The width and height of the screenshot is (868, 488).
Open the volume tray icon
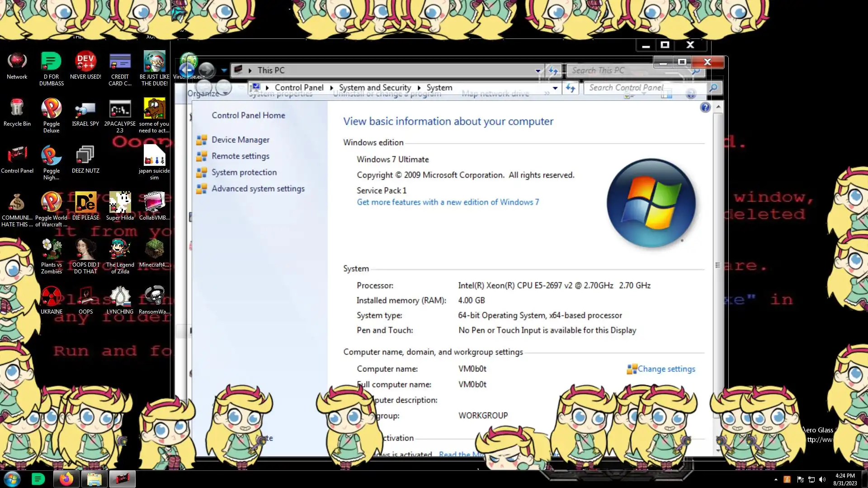tap(822, 479)
